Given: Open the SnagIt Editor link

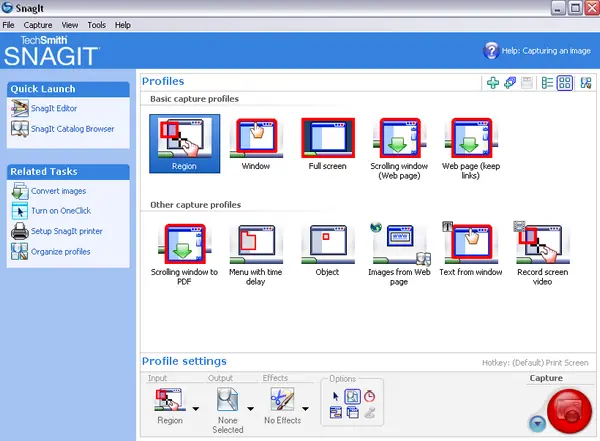Looking at the screenshot, I should [54, 108].
